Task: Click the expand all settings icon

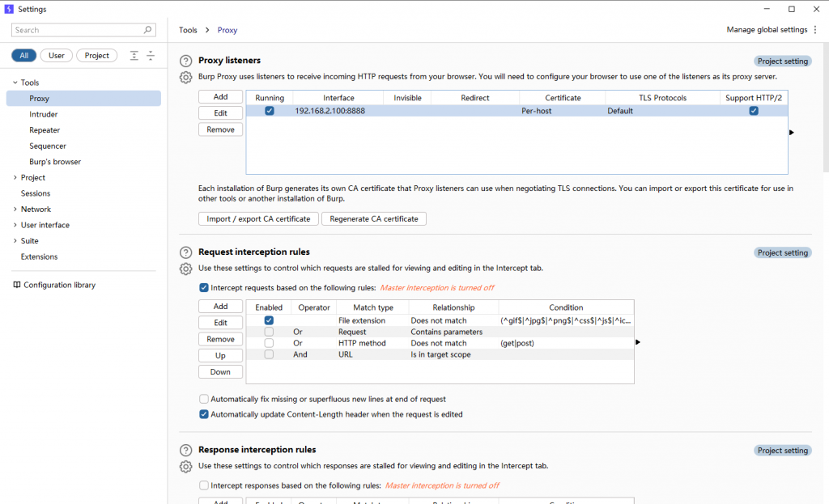Action: [134, 56]
